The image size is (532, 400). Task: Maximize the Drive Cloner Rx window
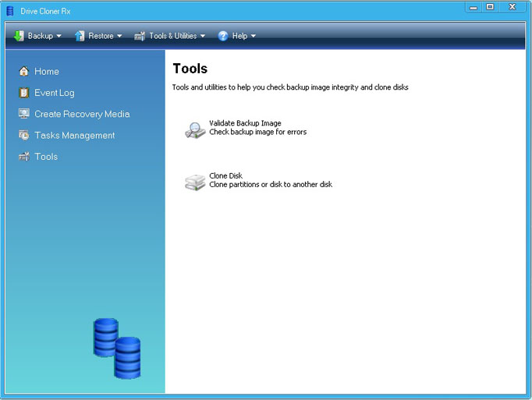click(490, 7)
